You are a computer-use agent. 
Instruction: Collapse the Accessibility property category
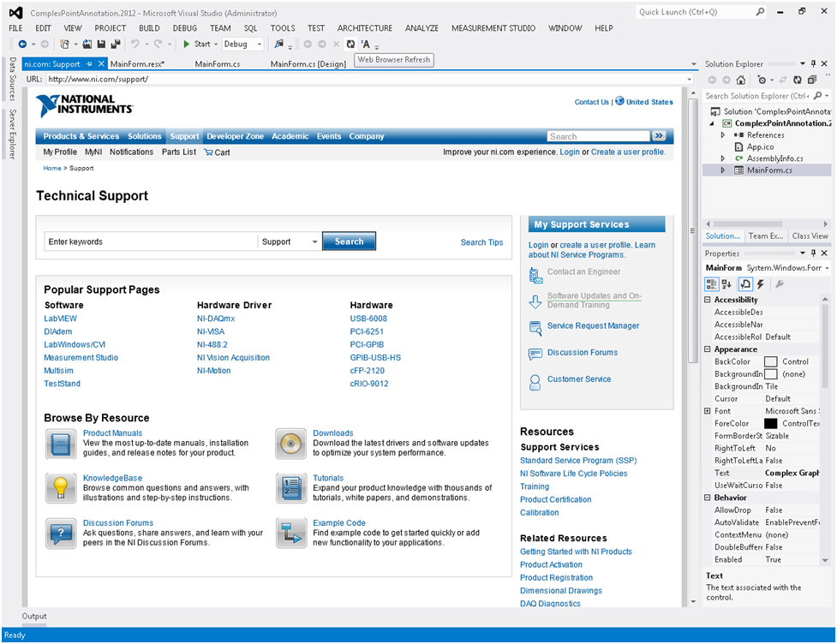[708, 300]
